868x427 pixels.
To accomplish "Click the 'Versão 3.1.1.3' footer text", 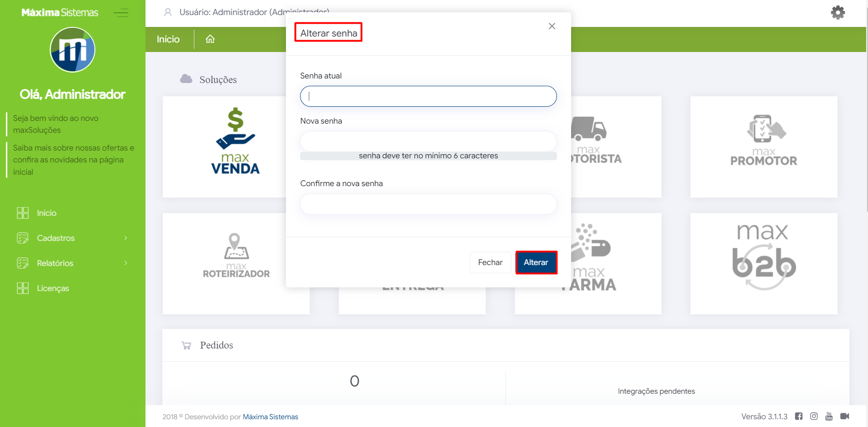I will coord(764,417).
